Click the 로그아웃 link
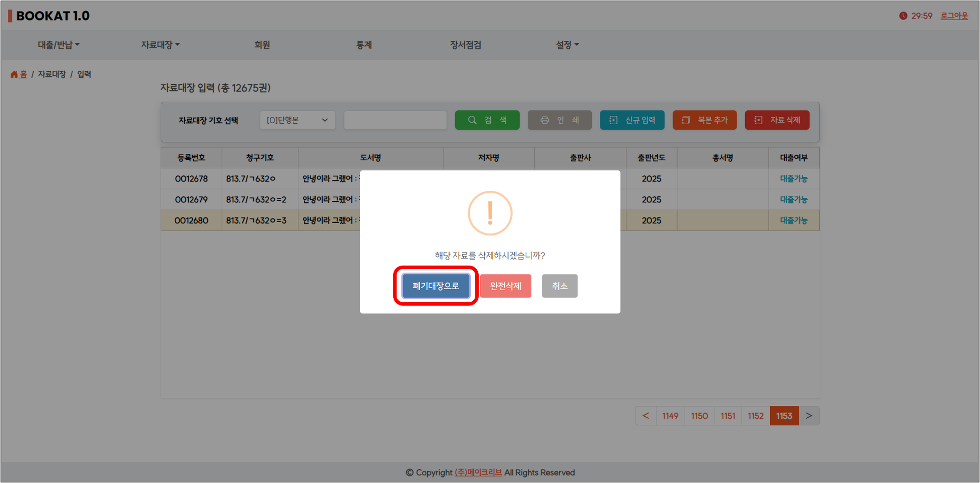The width and height of the screenshot is (980, 483). (x=954, y=16)
